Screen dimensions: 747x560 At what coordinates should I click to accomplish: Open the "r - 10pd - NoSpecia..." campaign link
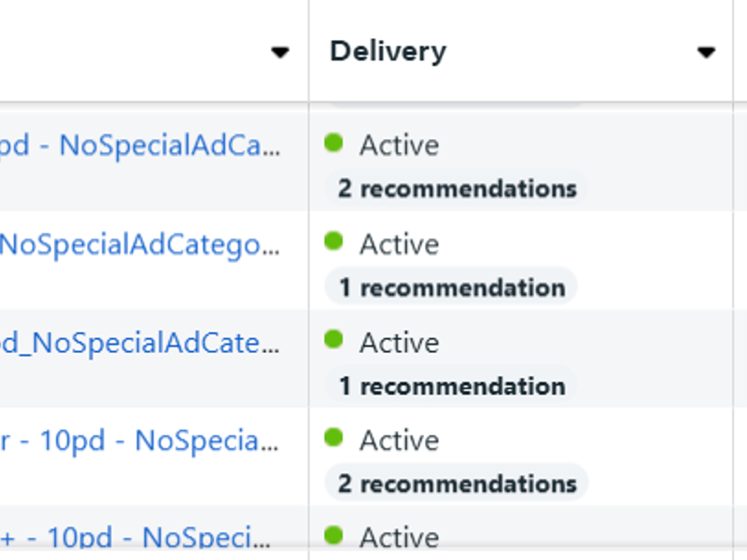[x=140, y=441]
